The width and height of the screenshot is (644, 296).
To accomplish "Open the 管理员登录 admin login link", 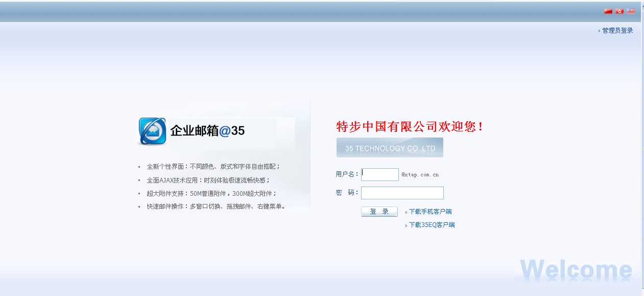I will (x=617, y=31).
